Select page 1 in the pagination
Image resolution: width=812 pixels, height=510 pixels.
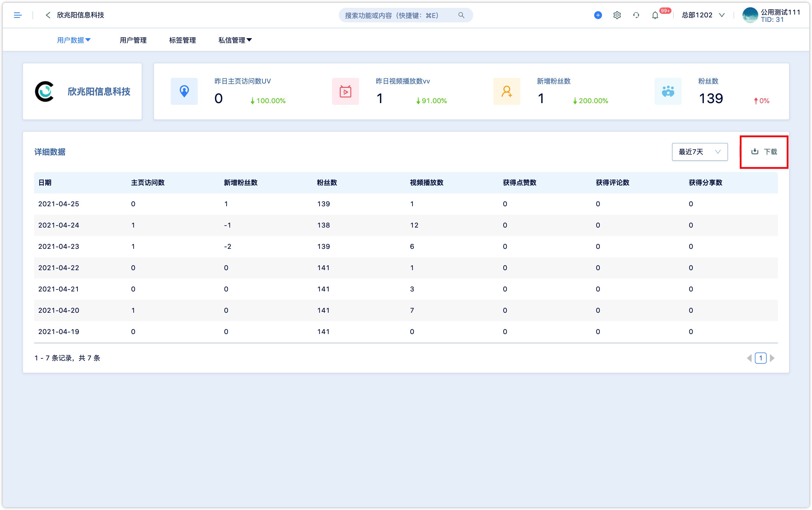pos(760,358)
